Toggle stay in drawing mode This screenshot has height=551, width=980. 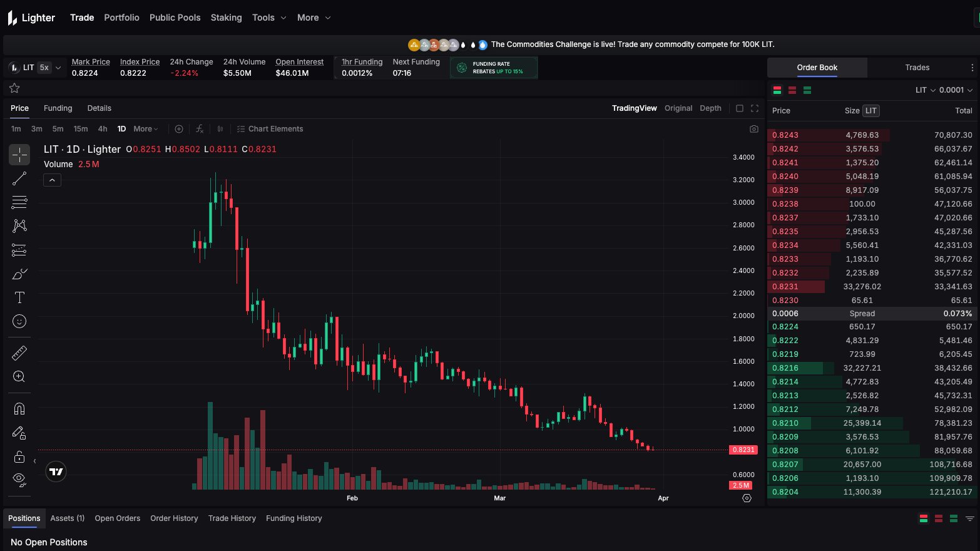tap(19, 433)
